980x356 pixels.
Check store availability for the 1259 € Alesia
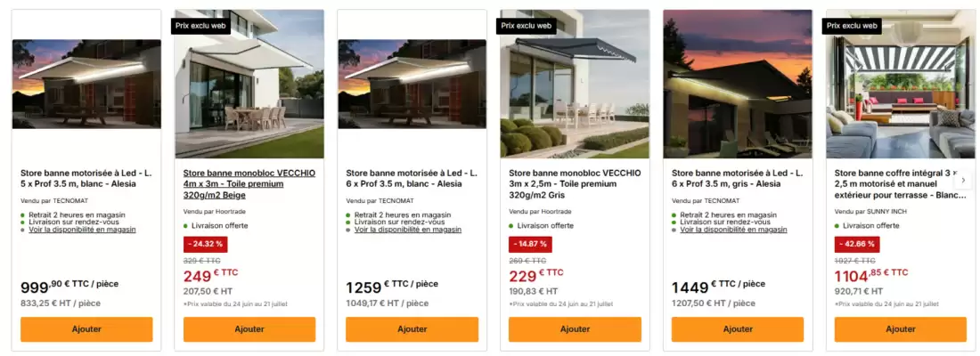408,230
